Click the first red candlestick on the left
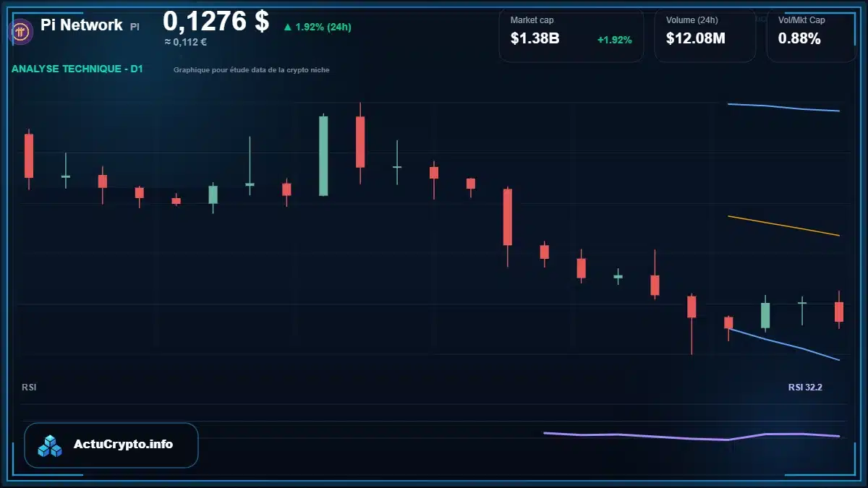 29,155
